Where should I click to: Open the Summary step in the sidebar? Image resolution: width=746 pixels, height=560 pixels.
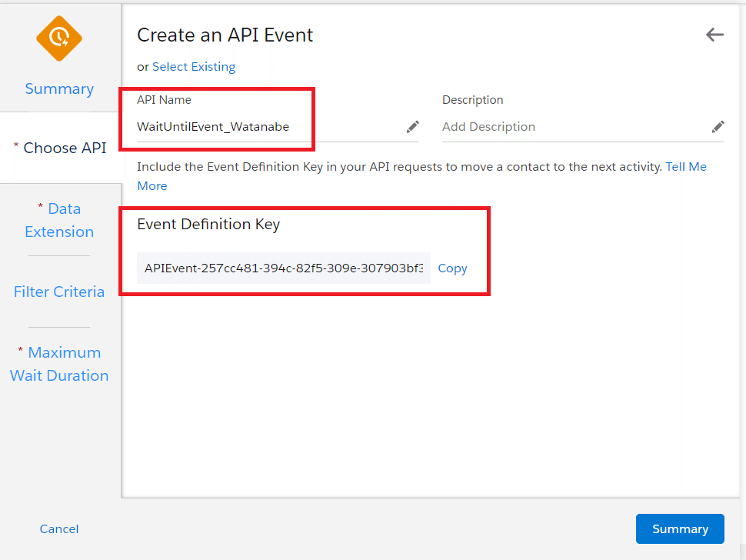[x=59, y=88]
